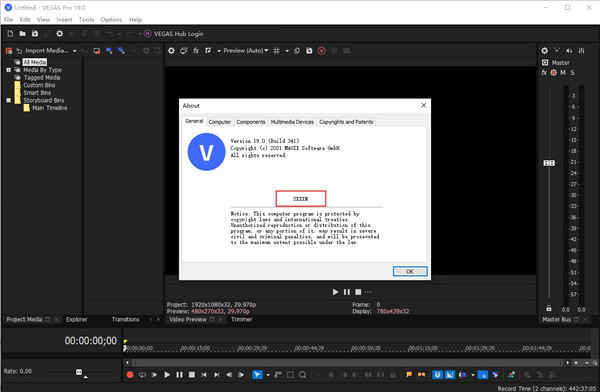Select the General tab in About dialog
This screenshot has width=600, height=392.
coord(194,121)
